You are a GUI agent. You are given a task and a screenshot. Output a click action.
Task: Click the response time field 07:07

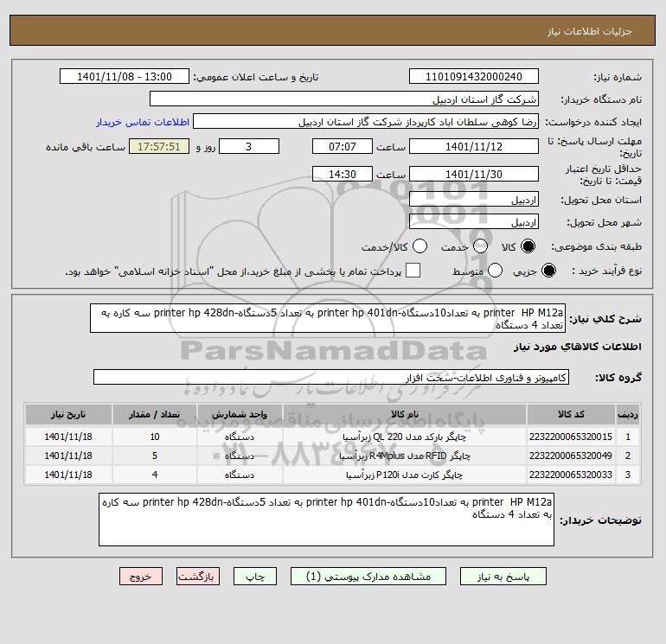tap(343, 146)
